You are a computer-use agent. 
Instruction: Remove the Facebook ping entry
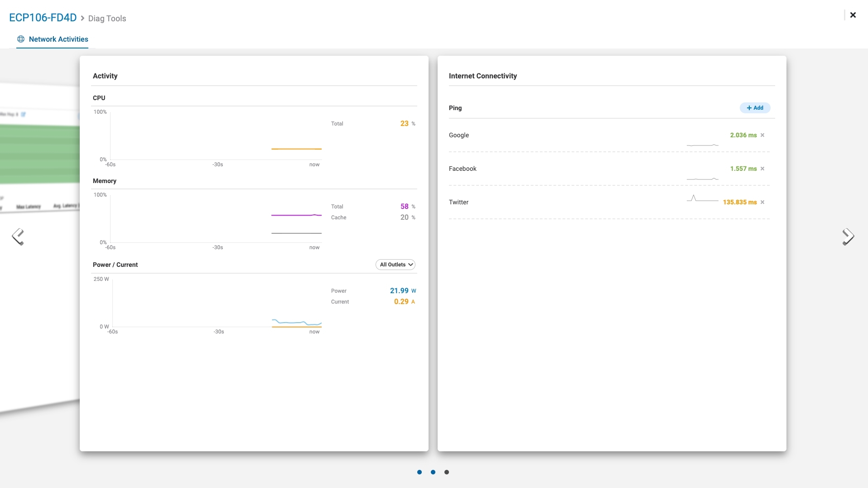[x=762, y=169]
